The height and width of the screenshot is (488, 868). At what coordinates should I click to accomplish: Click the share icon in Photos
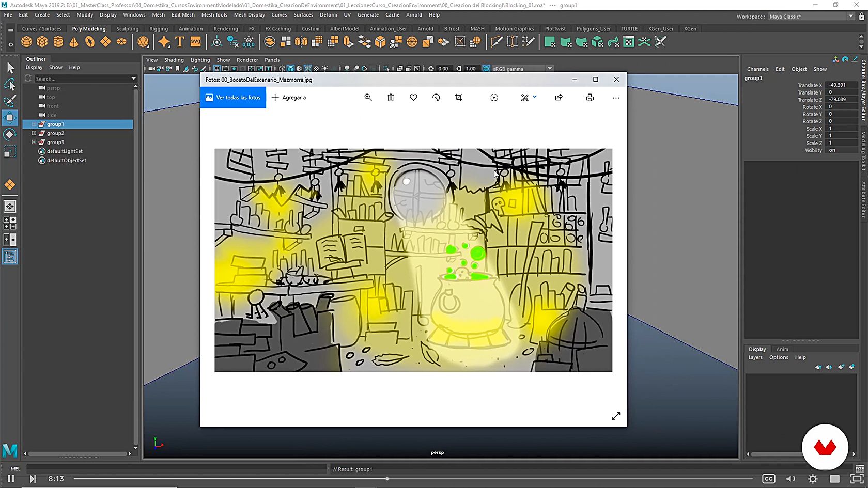(559, 98)
